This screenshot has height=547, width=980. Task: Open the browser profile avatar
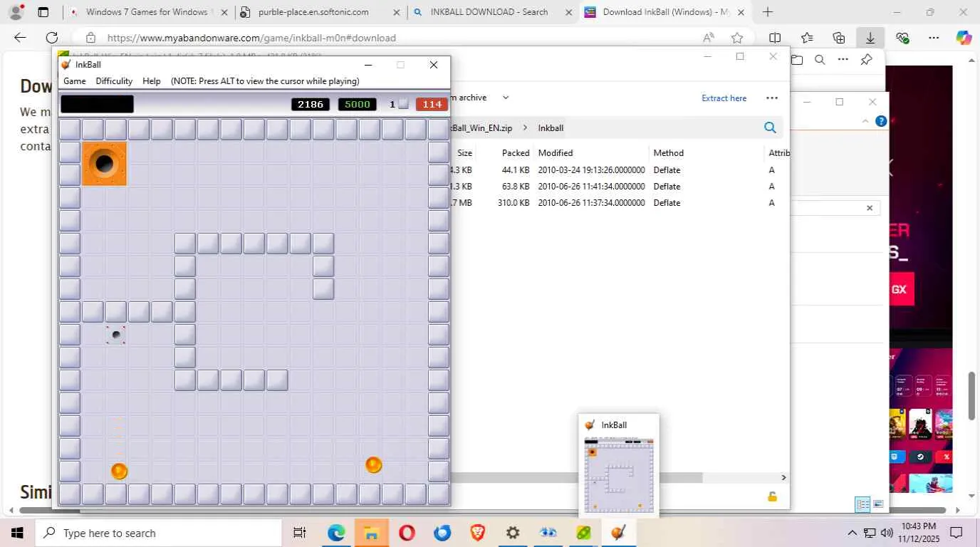pos(16,12)
